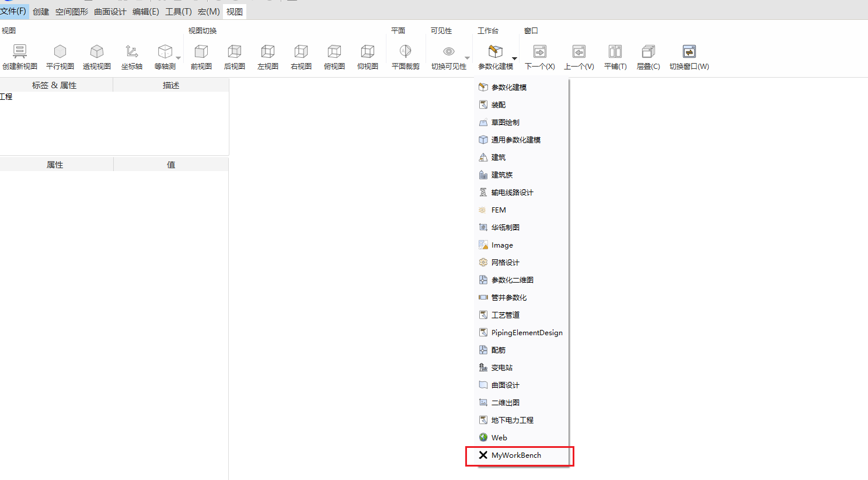Toggle the 坐标轴 axis display icon
The image size is (868, 480).
(132, 52)
